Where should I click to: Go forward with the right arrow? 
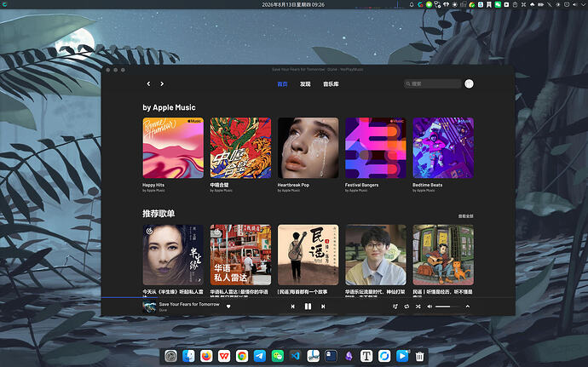coord(162,84)
